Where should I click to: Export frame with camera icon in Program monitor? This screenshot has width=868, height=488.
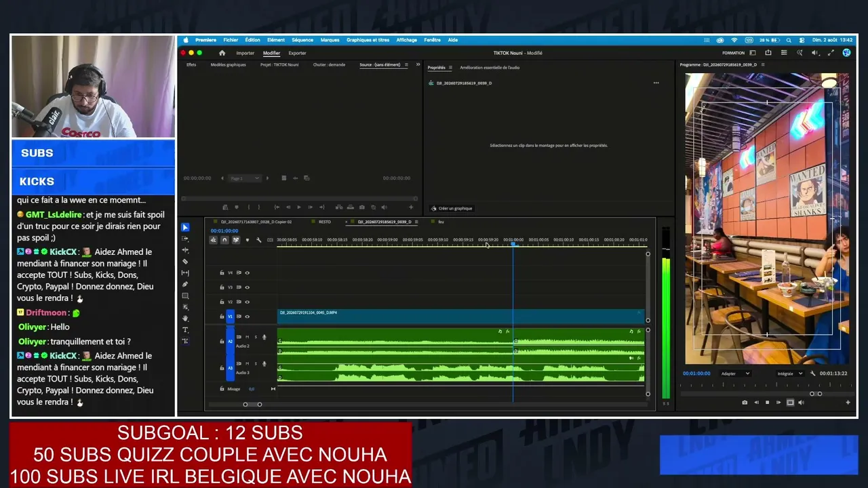pos(745,403)
